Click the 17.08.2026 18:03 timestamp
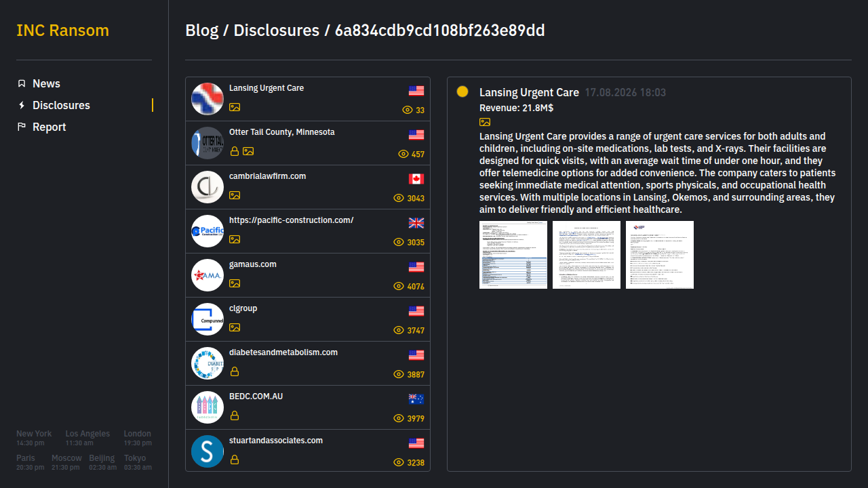This screenshot has height=488, width=868. tap(625, 92)
